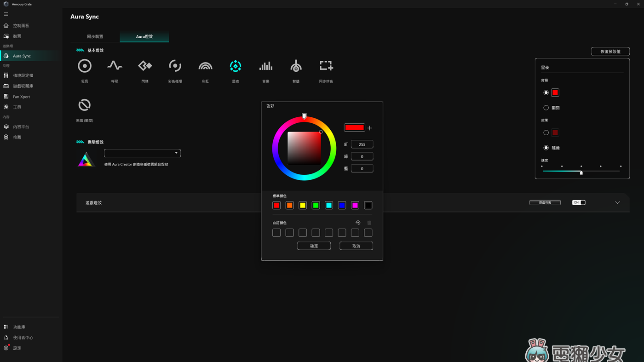Click the saturation square inside color wheel
The width and height of the screenshot is (644, 362).
click(x=304, y=148)
